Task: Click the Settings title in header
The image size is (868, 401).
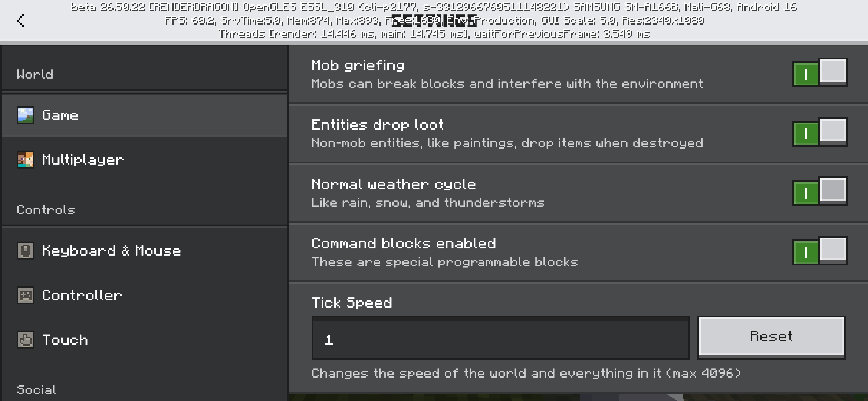Action: tap(434, 21)
